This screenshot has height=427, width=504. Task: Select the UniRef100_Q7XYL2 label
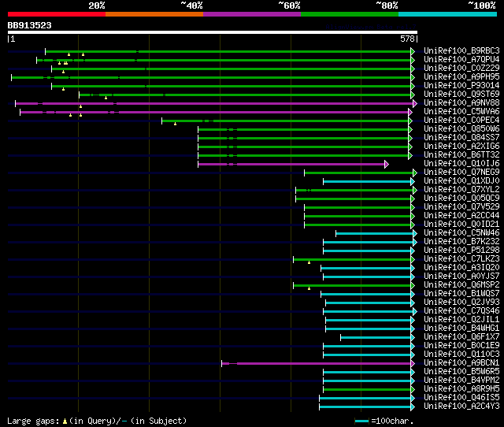coord(461,190)
